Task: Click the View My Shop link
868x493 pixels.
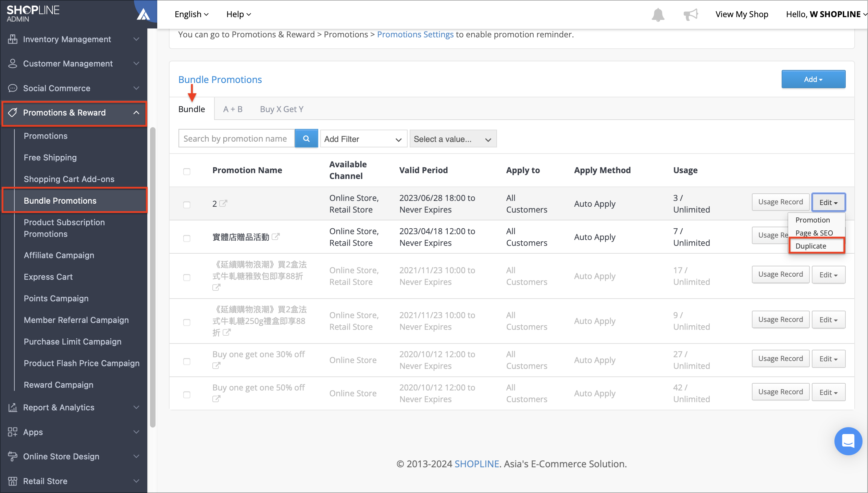Action: point(742,14)
